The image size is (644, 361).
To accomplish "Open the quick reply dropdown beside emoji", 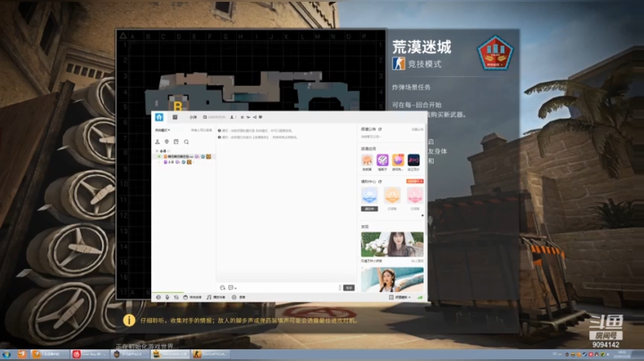I will [x=233, y=288].
